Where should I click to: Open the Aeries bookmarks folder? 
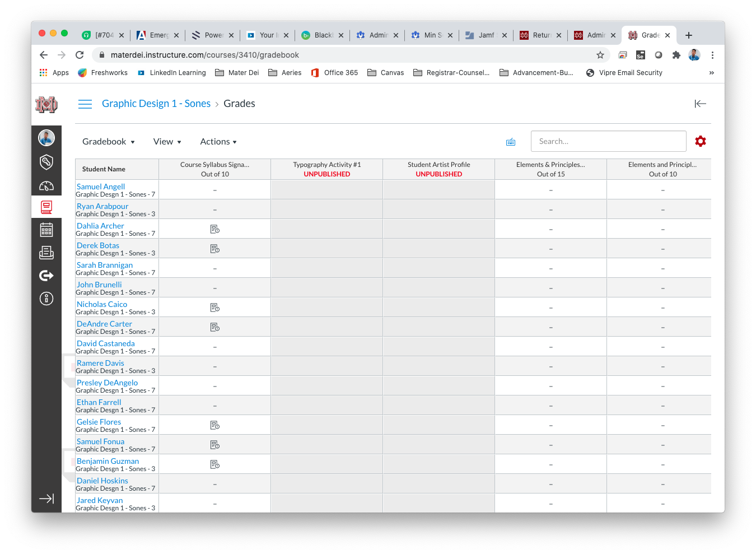285,73
